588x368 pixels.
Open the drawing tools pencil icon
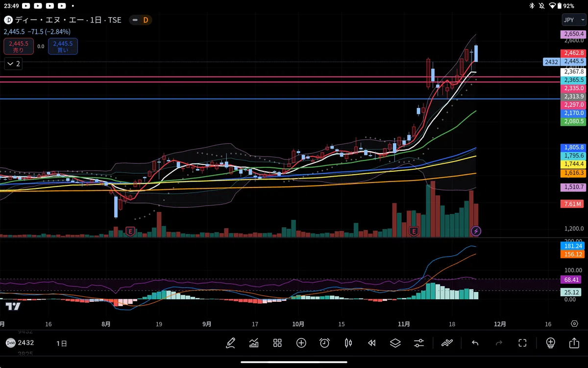(x=230, y=343)
